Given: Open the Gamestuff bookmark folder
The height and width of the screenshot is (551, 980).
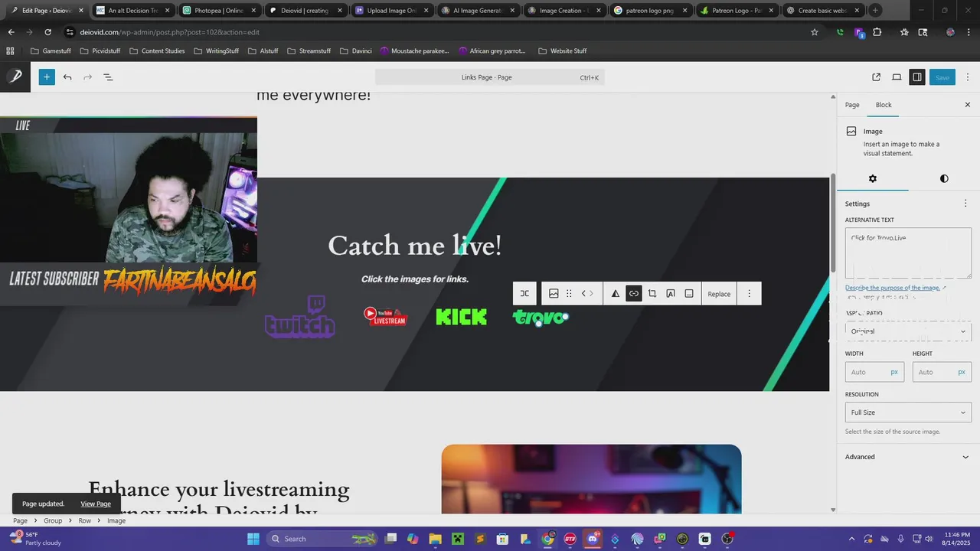Looking at the screenshot, I should (x=51, y=51).
